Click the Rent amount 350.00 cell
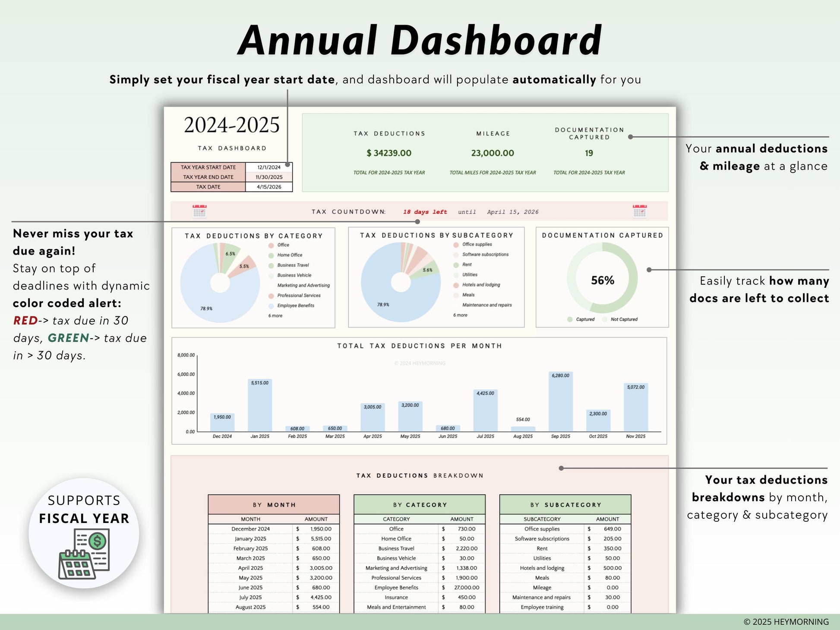The width and height of the screenshot is (840, 630). (x=608, y=548)
